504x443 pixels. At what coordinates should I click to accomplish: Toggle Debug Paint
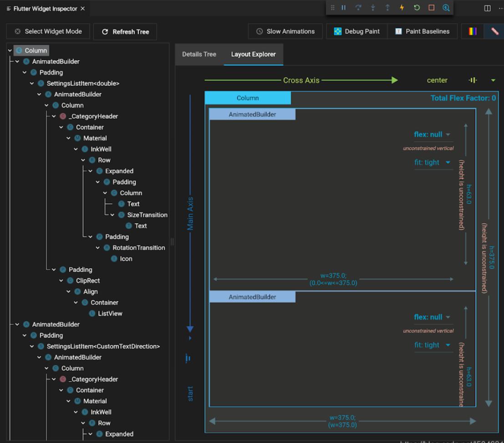pyautogui.click(x=356, y=31)
